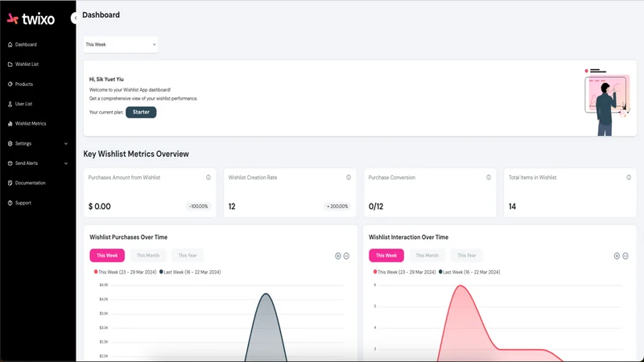Click the Dashboard home icon
Viewport: 644px width, 362px height.
[x=10, y=44]
